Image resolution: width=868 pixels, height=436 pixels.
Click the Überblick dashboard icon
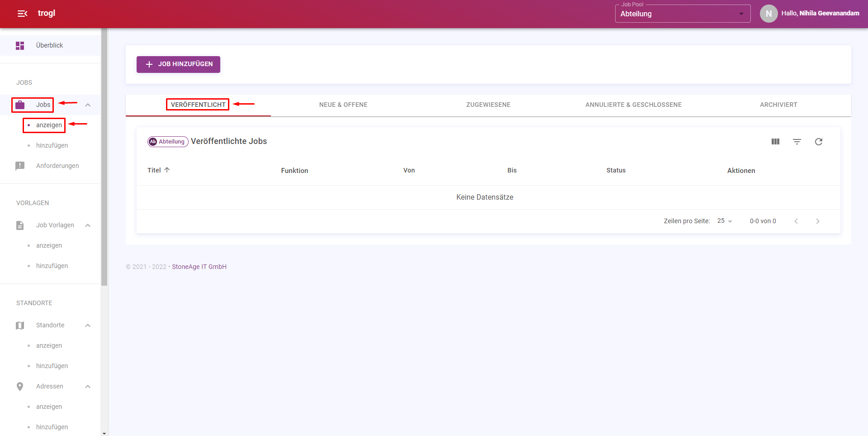point(20,46)
